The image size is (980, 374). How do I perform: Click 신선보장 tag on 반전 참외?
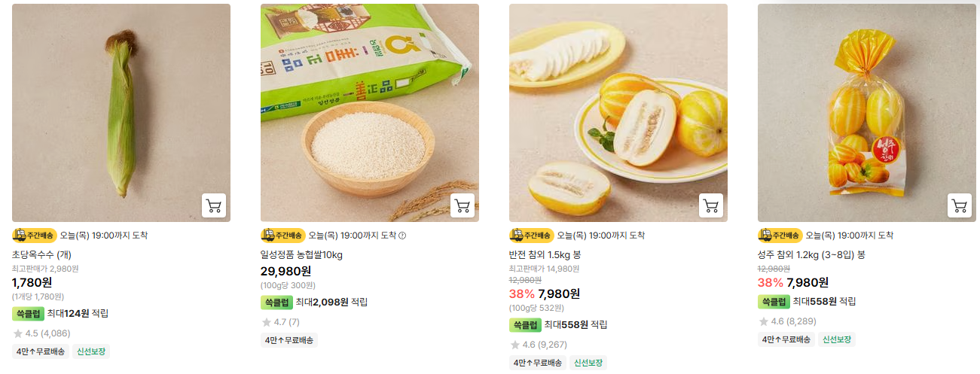click(x=588, y=363)
